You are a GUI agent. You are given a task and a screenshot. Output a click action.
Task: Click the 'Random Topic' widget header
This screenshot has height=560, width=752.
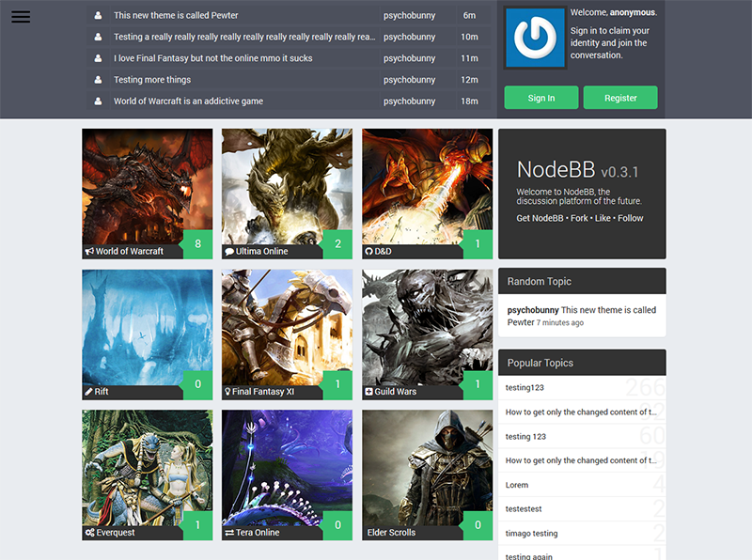(582, 281)
